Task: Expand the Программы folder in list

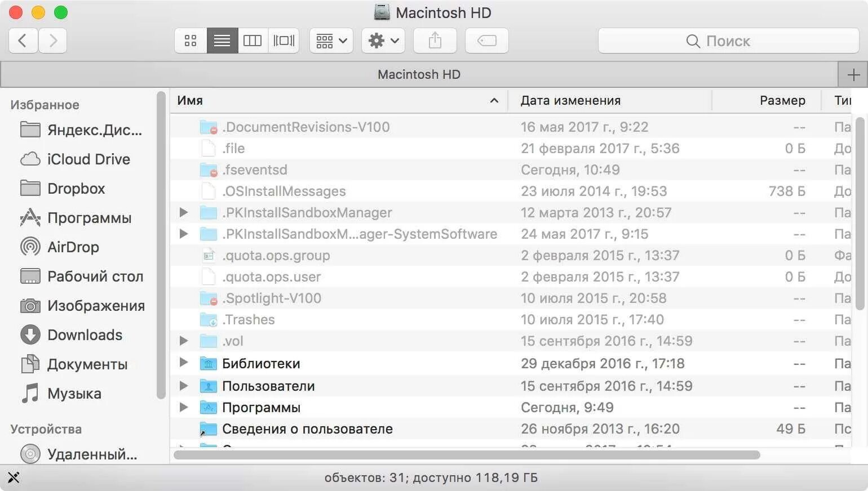Action: [x=184, y=407]
